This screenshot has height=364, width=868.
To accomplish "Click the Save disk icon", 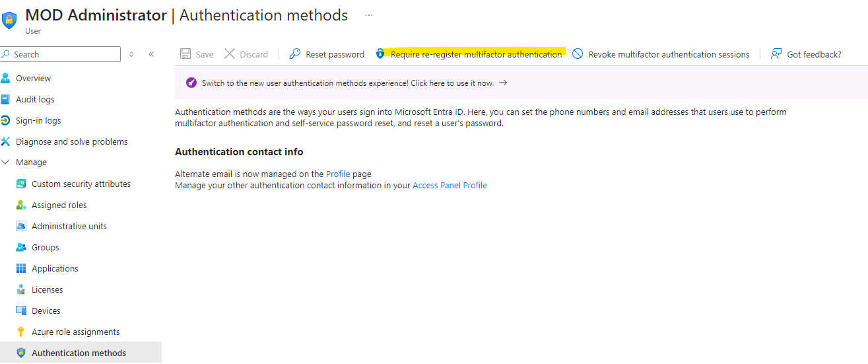I will tap(185, 54).
